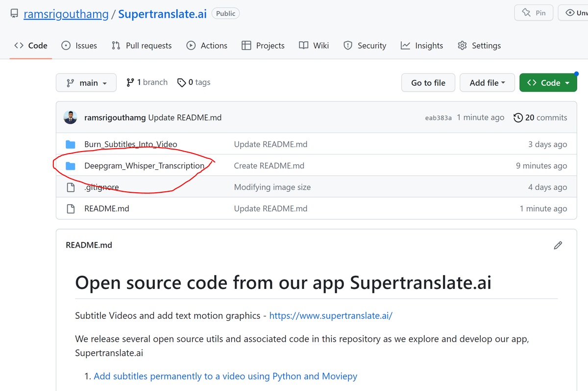Image resolution: width=588 pixels, height=391 pixels.
Task: View the 20 commits history
Action: [540, 118]
